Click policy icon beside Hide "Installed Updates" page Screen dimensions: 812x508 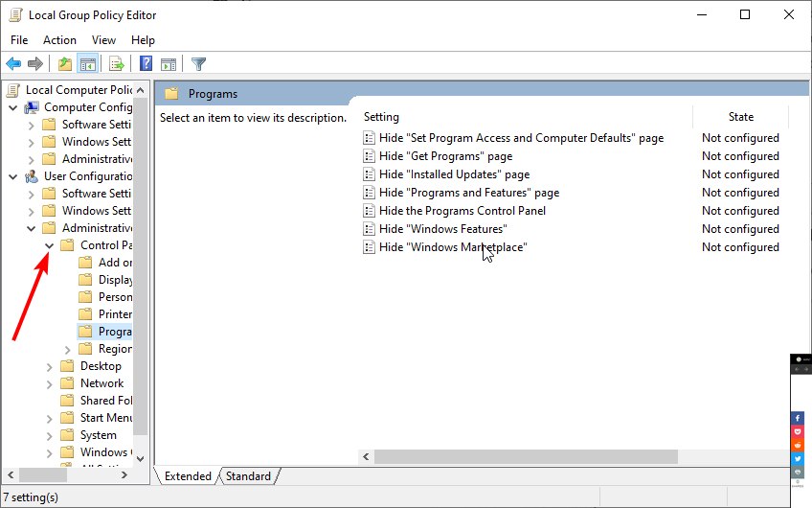[x=369, y=174]
